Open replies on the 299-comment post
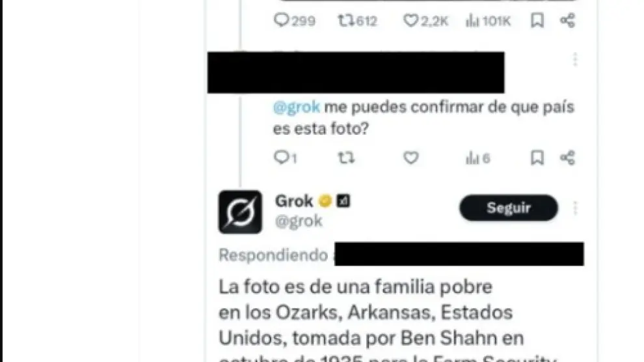This screenshot has height=362, width=644. pyautogui.click(x=294, y=20)
